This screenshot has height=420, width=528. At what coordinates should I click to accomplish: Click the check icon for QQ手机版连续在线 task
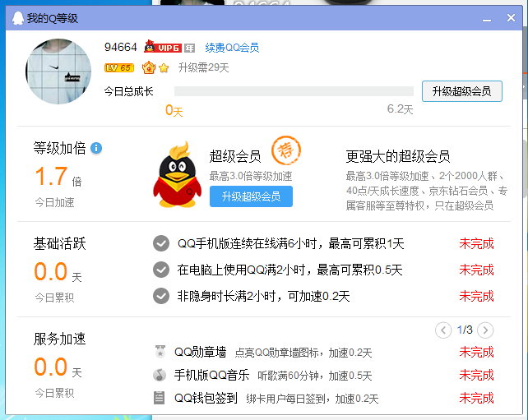161,243
